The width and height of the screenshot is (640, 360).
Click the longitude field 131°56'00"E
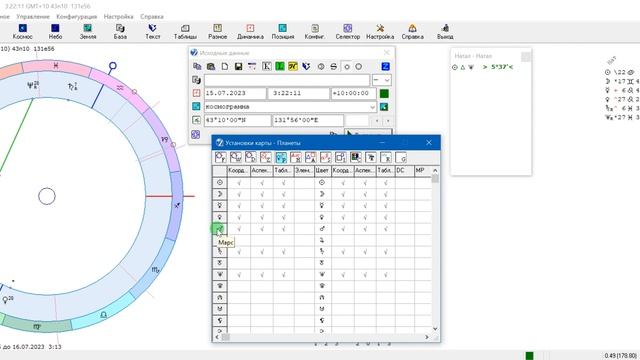[308, 120]
